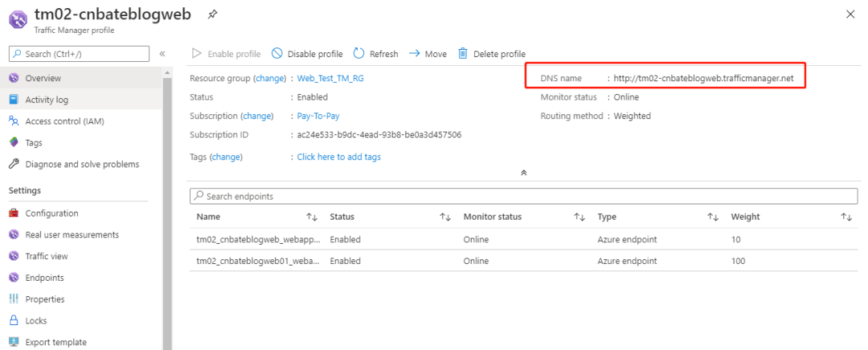Click the Traffic view icon
The height and width of the screenshot is (350, 868).
(x=14, y=257)
